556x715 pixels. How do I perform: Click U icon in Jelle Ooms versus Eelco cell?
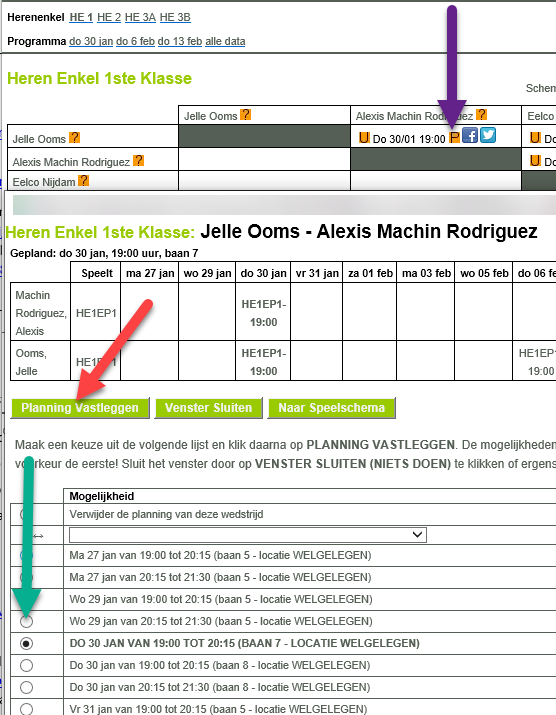(535, 137)
